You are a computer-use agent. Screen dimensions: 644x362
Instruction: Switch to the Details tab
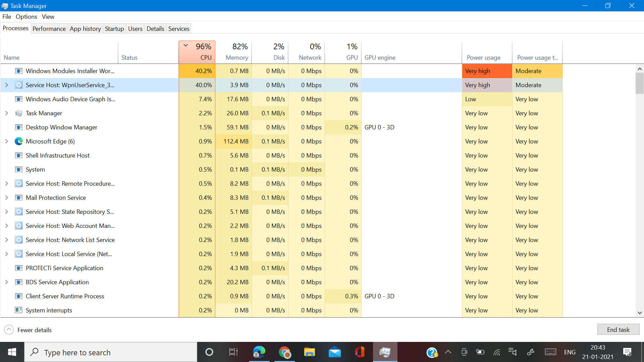coord(155,29)
